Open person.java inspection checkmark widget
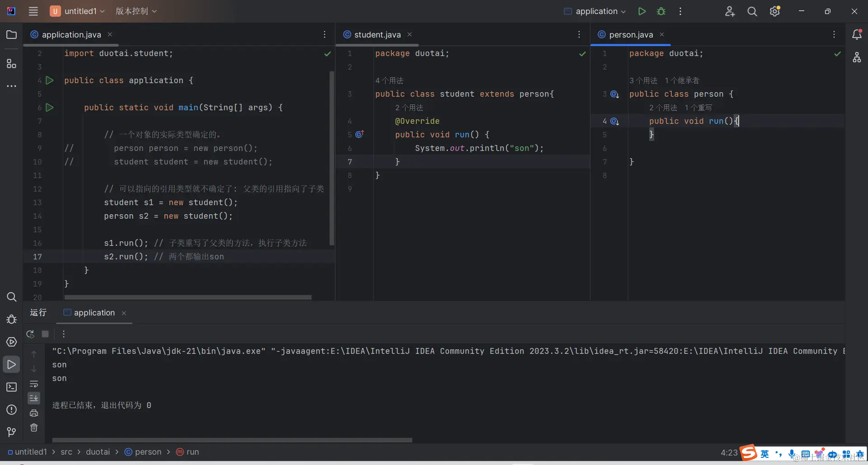868x465 pixels. pos(837,54)
